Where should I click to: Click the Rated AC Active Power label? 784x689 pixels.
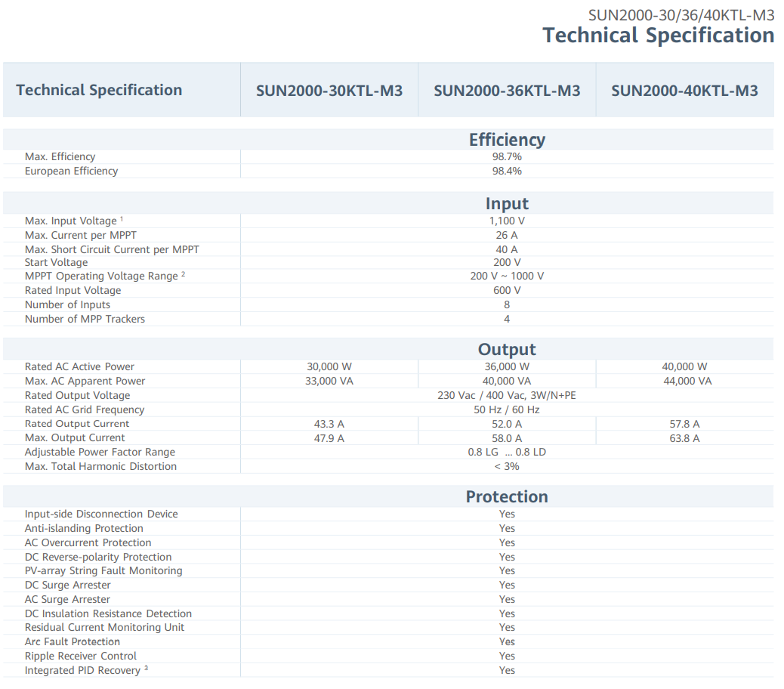(79, 366)
